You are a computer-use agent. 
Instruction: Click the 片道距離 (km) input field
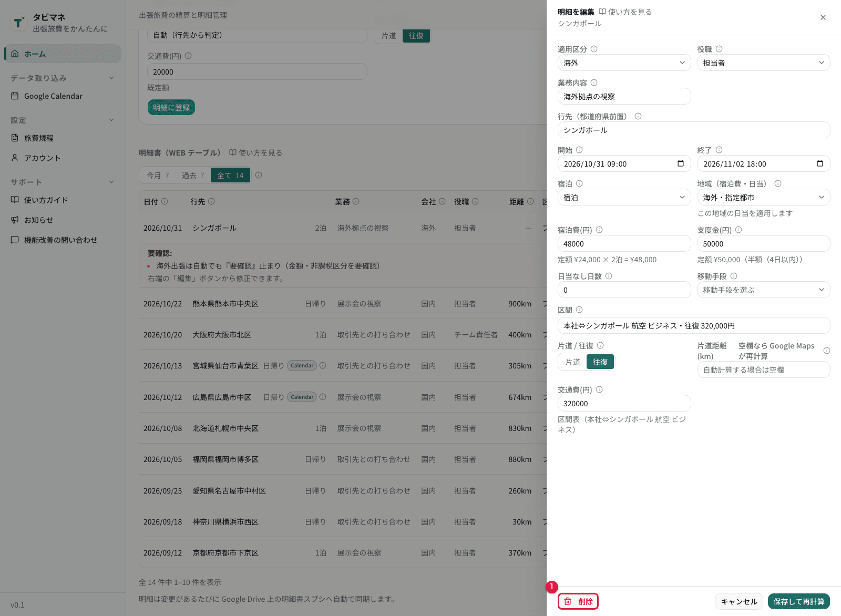[x=764, y=369]
